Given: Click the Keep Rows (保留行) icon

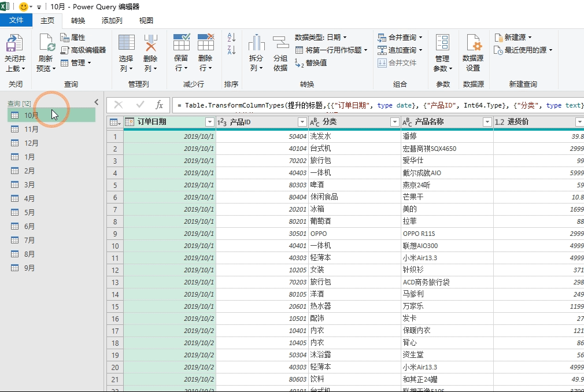Looking at the screenshot, I should (x=182, y=42).
